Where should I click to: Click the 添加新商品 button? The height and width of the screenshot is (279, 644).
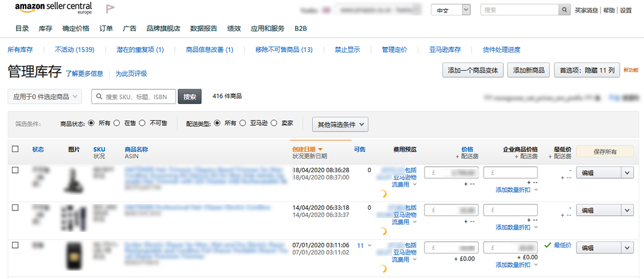click(x=528, y=70)
